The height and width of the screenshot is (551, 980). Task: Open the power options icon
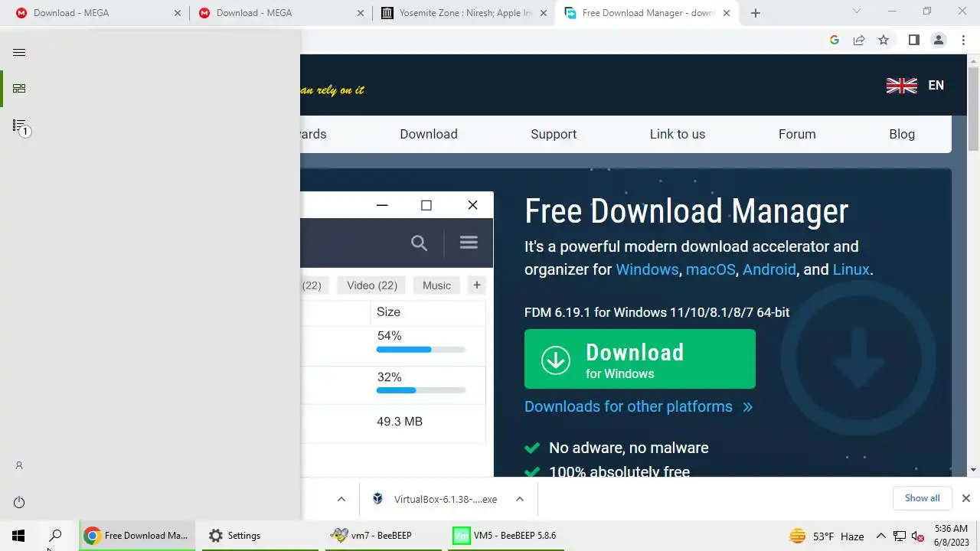pos(19,502)
